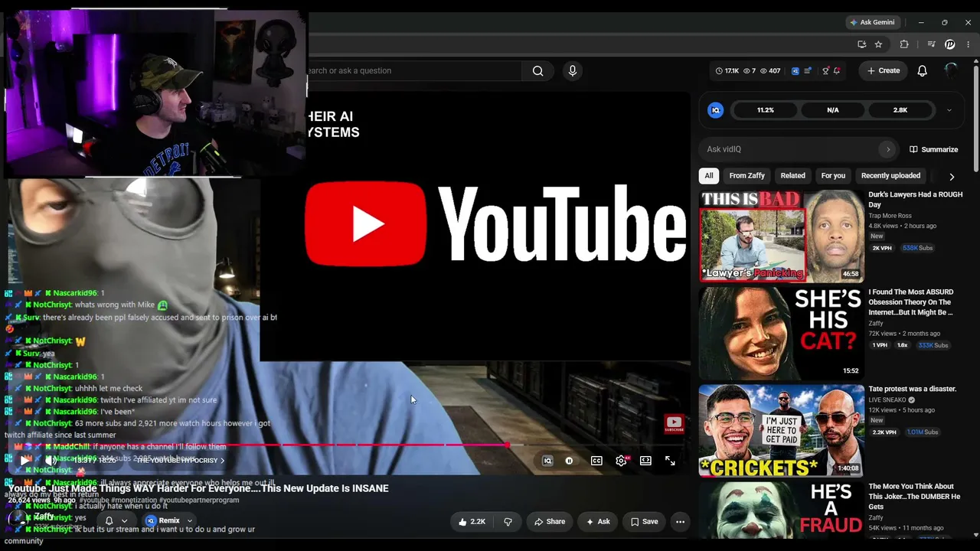The image size is (980, 551).
Task: Switch player to theater mode
Action: click(x=645, y=461)
